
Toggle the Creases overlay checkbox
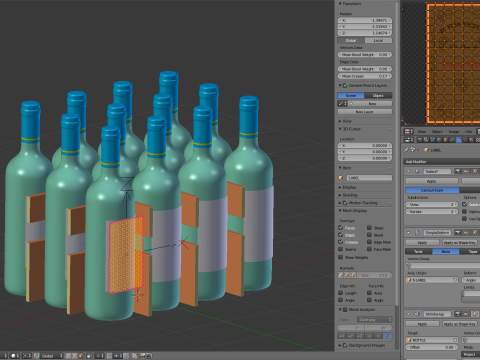tap(341, 242)
